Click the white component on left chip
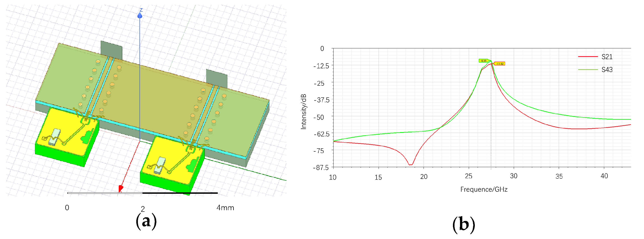Image resolution: width=644 pixels, height=239 pixels. (55, 137)
